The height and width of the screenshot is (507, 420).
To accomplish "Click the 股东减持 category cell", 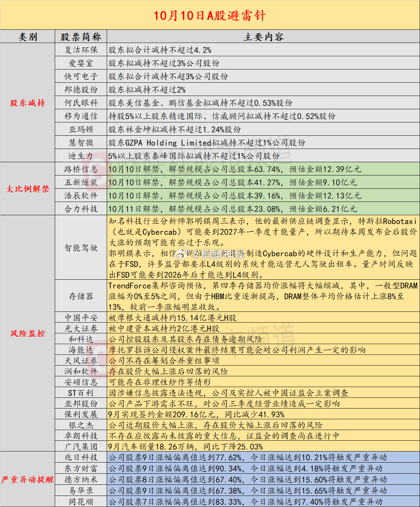I will (x=28, y=103).
